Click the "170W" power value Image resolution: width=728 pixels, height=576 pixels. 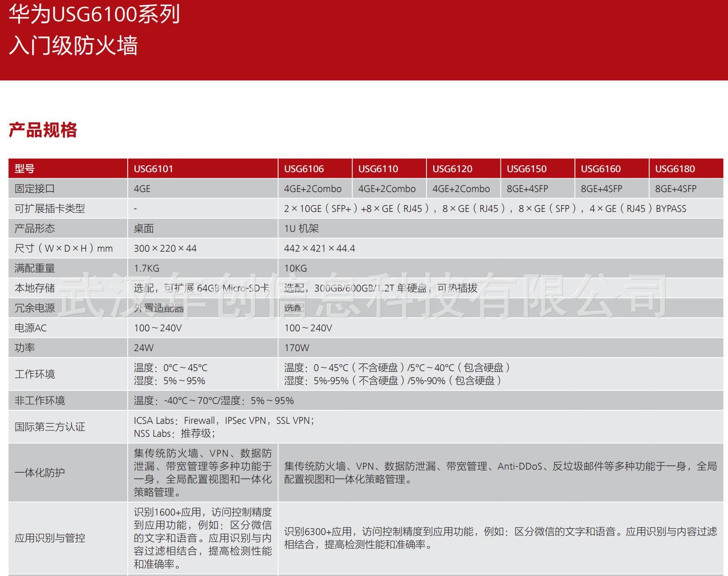pyautogui.click(x=297, y=348)
